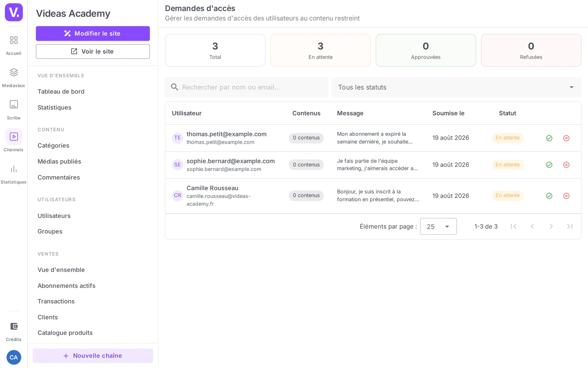
Task: Jump to first page arrow
Action: (513, 226)
